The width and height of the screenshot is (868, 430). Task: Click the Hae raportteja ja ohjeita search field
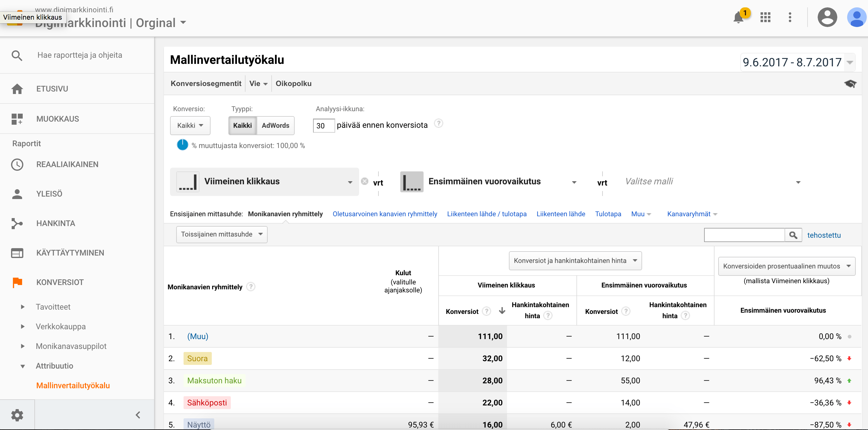79,55
